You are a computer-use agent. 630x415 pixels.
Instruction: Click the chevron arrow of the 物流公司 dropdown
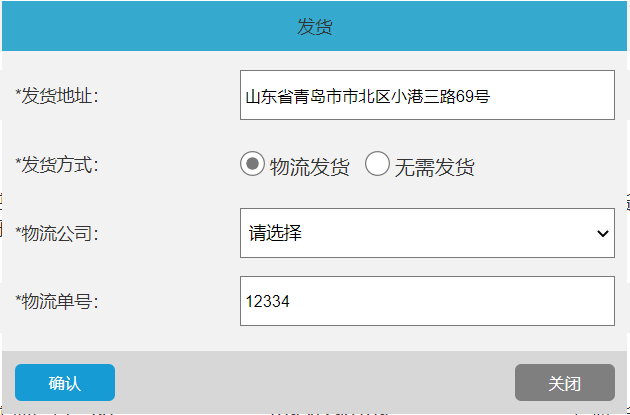tap(602, 233)
